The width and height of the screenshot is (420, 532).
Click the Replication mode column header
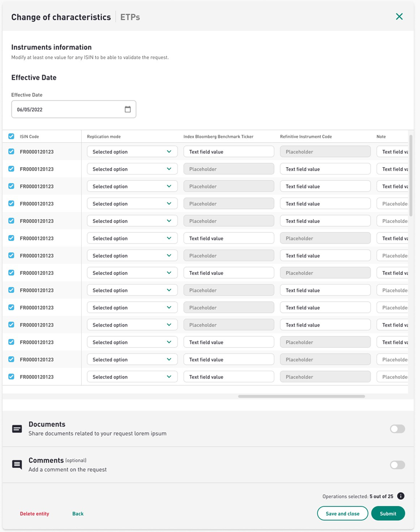click(x=104, y=136)
